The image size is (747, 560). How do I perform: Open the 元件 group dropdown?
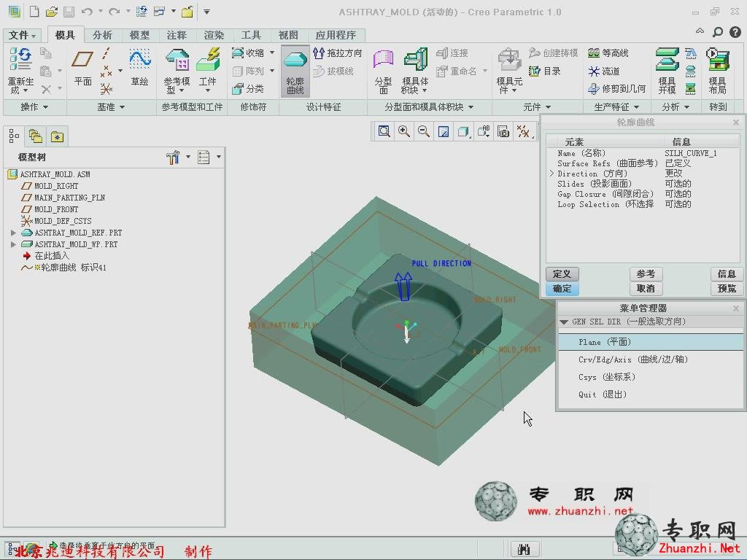[x=536, y=107]
